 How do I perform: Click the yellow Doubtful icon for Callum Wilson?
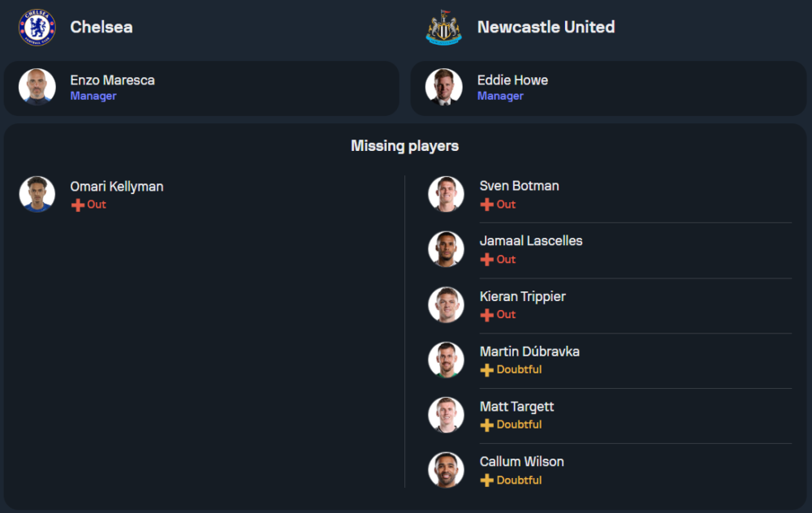tap(487, 481)
